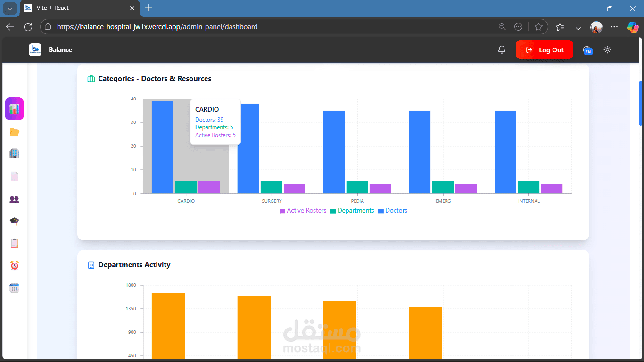644x362 pixels.
Task: Toggle the light/dark theme sun icon
Action: 607,50
